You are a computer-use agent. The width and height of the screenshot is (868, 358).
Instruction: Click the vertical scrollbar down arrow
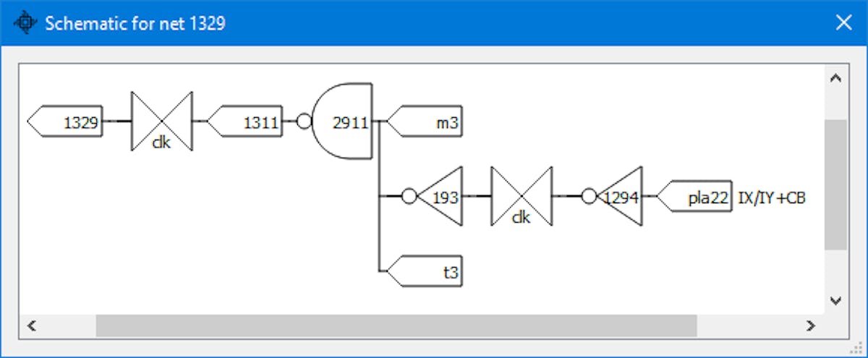tap(835, 299)
